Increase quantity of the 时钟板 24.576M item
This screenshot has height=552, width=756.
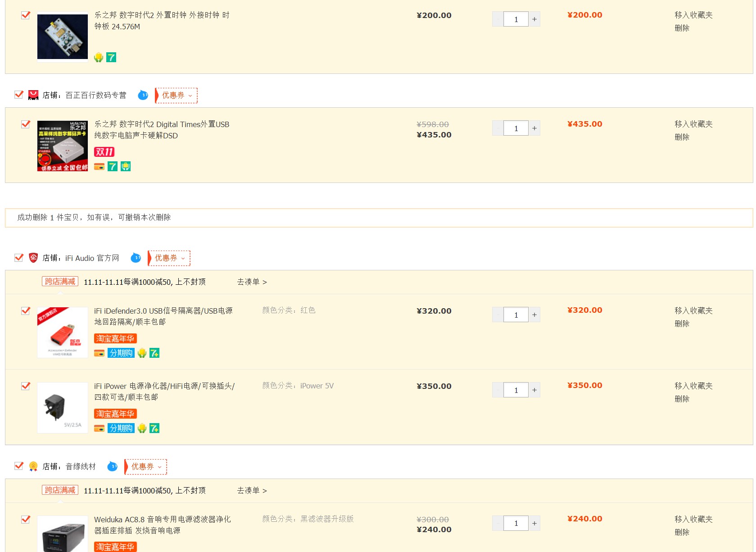coord(534,19)
